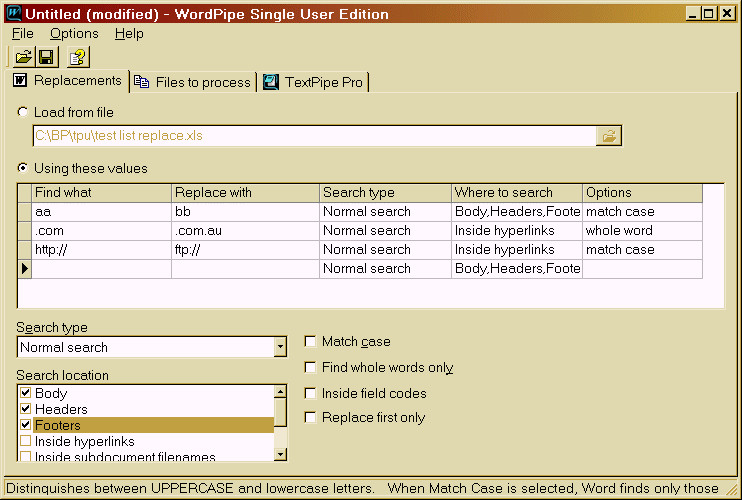Click the Find what column header

coord(101,193)
